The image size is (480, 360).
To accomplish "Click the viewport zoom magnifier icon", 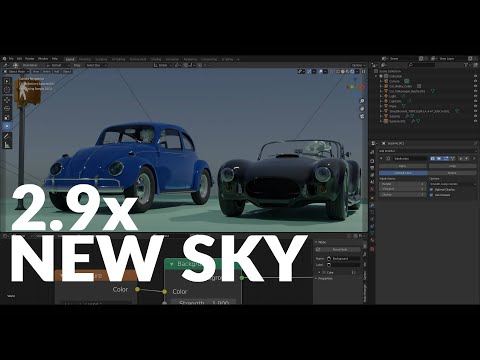I will [x=362, y=101].
